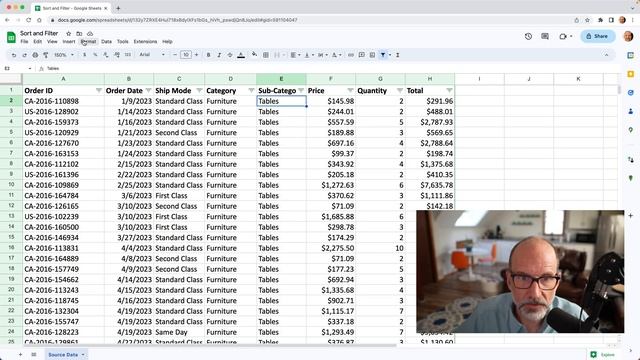Screen dimensions: 640x360
Task: Open Google Calendar side panel icon
Action: pos(631,55)
